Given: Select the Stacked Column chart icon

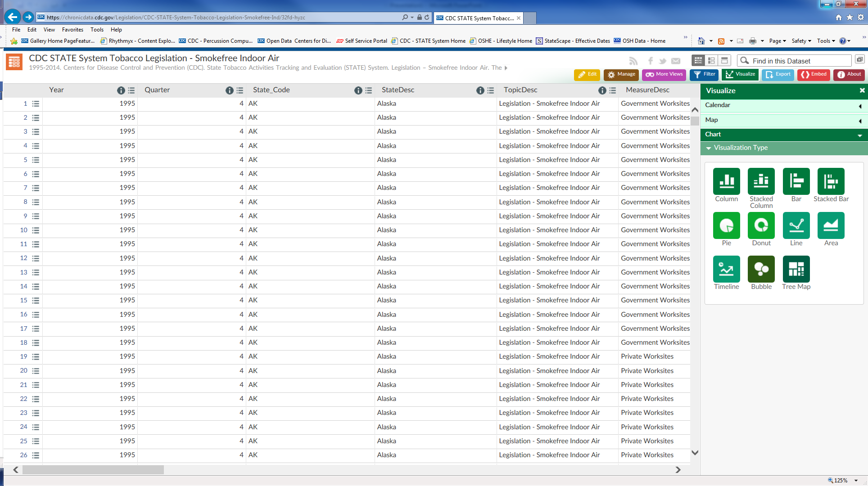Looking at the screenshot, I should 761,181.
